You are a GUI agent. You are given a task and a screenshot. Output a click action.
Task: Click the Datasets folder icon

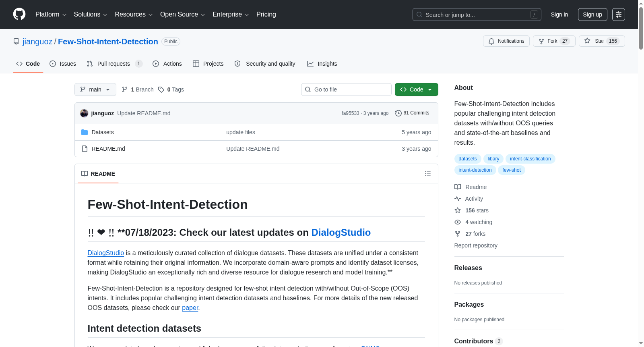(x=85, y=132)
